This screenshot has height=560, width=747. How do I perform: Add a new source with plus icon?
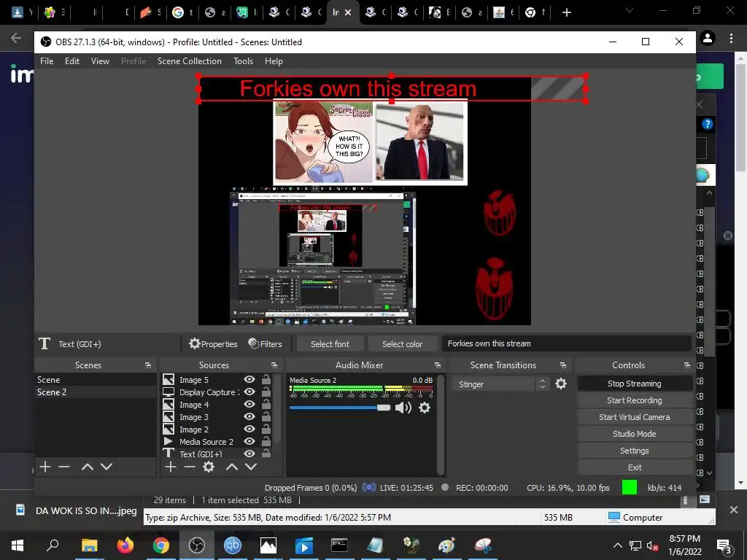tap(171, 467)
